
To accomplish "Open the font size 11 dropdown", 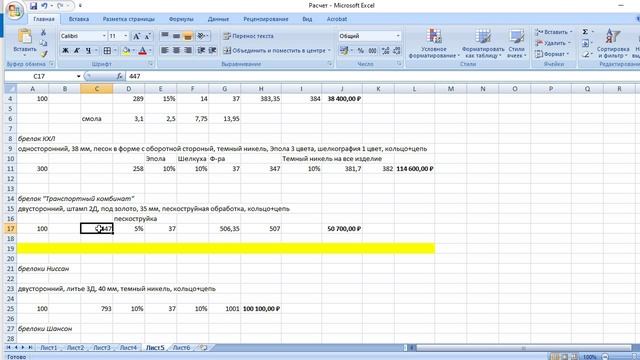I will 125,36.
